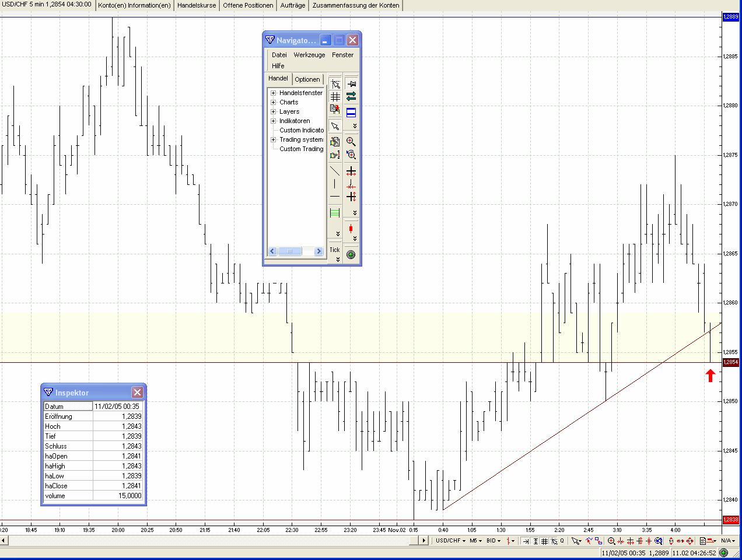Open the Handelskurse tab
742x560 pixels.
197,5
